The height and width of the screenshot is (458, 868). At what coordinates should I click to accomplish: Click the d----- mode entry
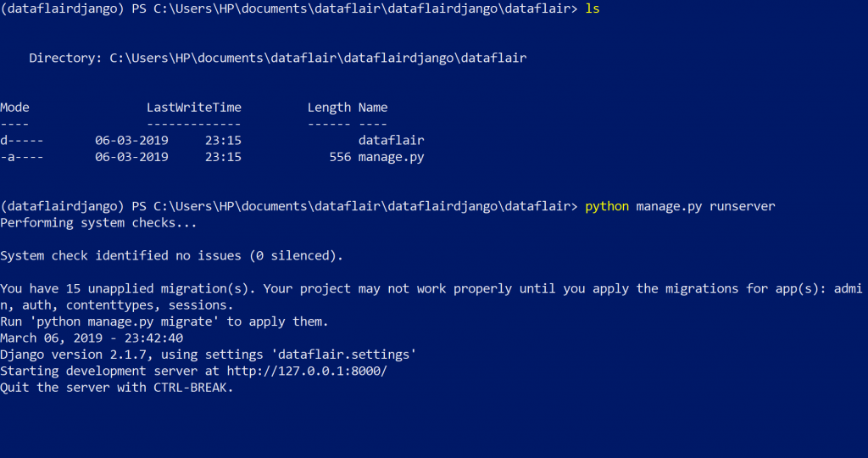21,140
